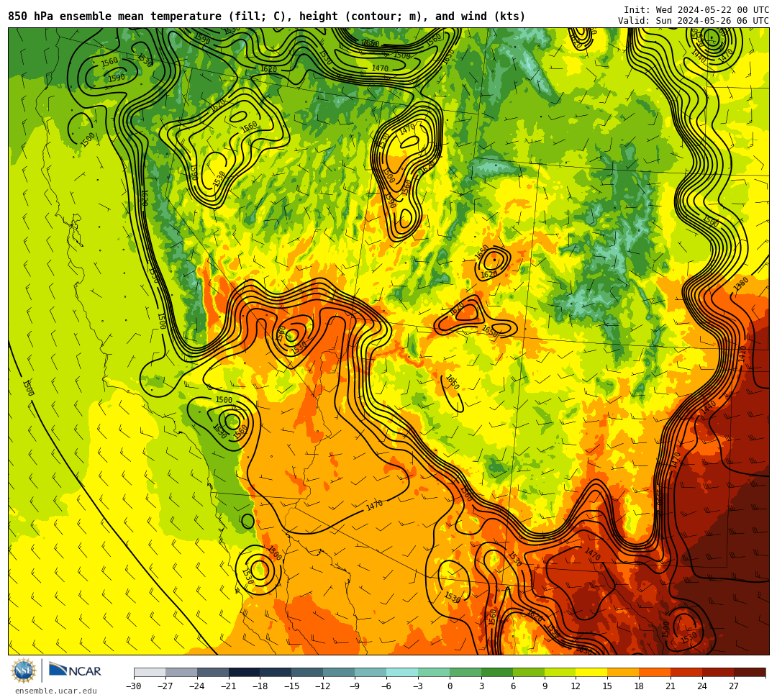Click the '1590' contour label in the northwest closed high
This screenshot has height=700, width=777.
117,78
